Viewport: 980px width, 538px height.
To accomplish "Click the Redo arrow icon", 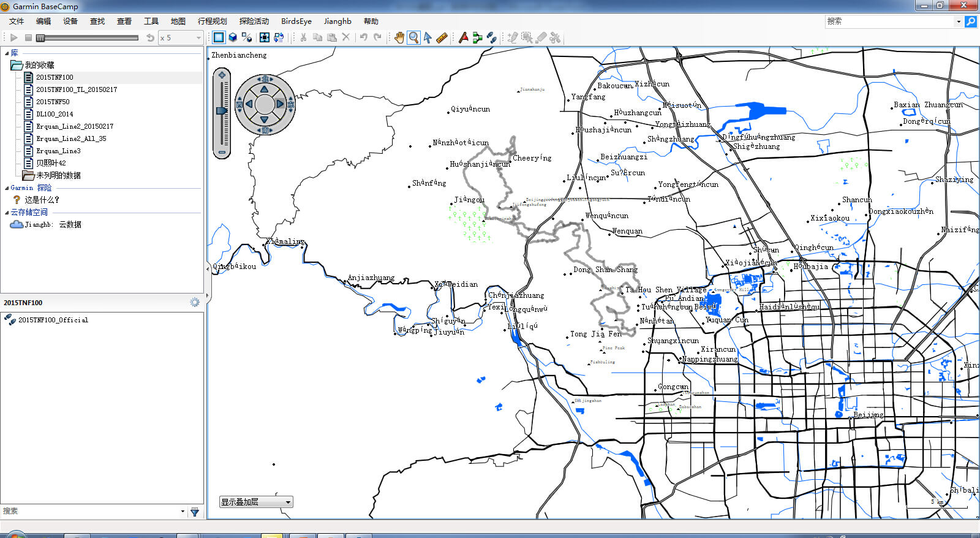I will point(378,37).
